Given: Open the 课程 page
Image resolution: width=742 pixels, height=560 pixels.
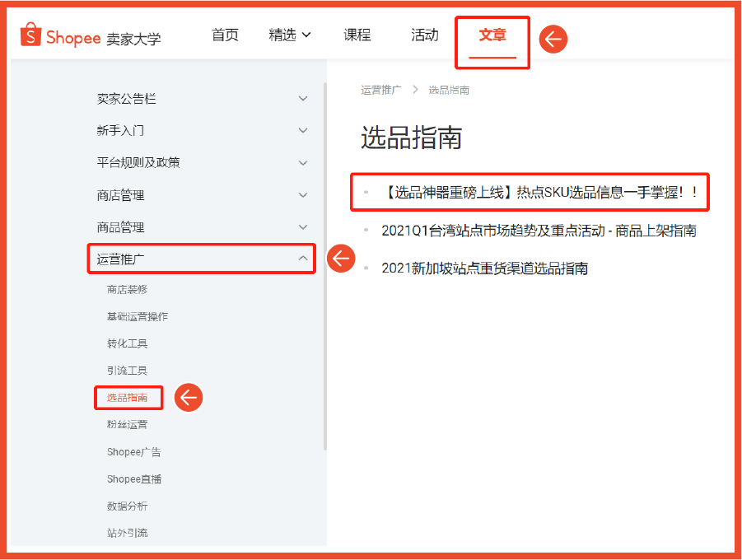Looking at the screenshot, I should [x=356, y=35].
